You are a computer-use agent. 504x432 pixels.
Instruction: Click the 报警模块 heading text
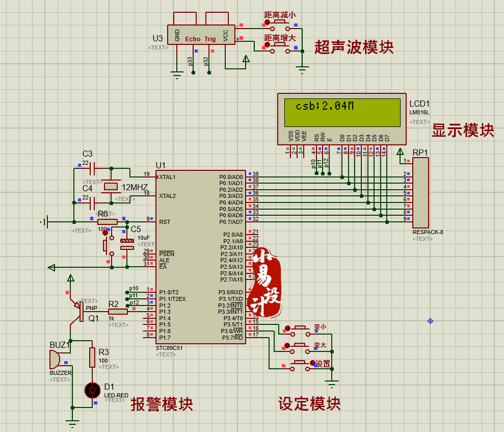click(162, 404)
